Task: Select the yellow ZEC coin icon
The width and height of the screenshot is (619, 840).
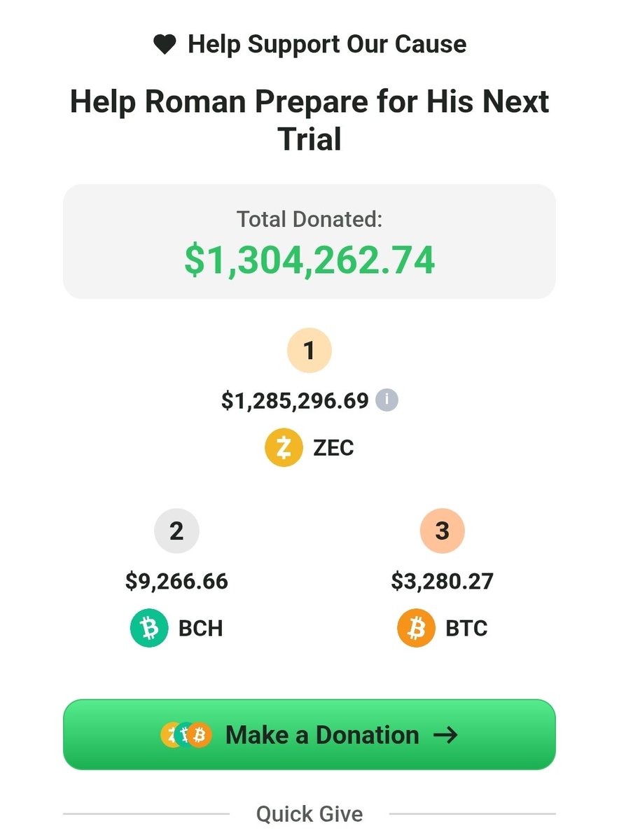Action: [284, 447]
